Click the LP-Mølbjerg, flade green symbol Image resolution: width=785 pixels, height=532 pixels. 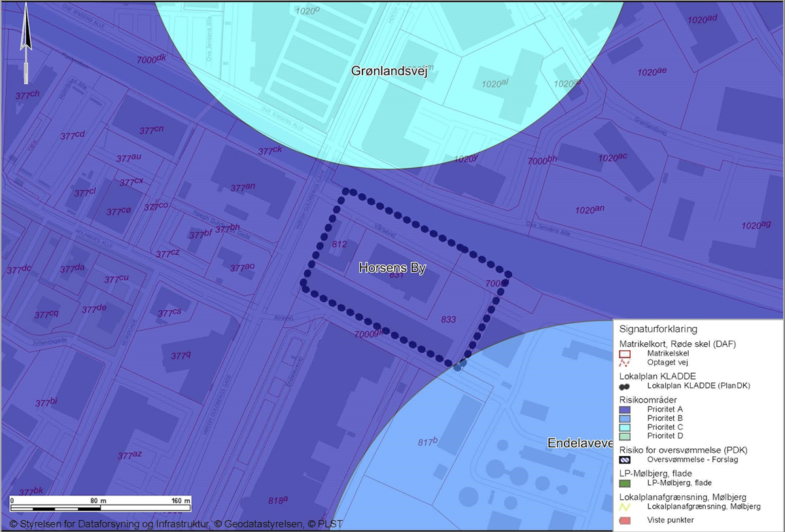click(625, 483)
